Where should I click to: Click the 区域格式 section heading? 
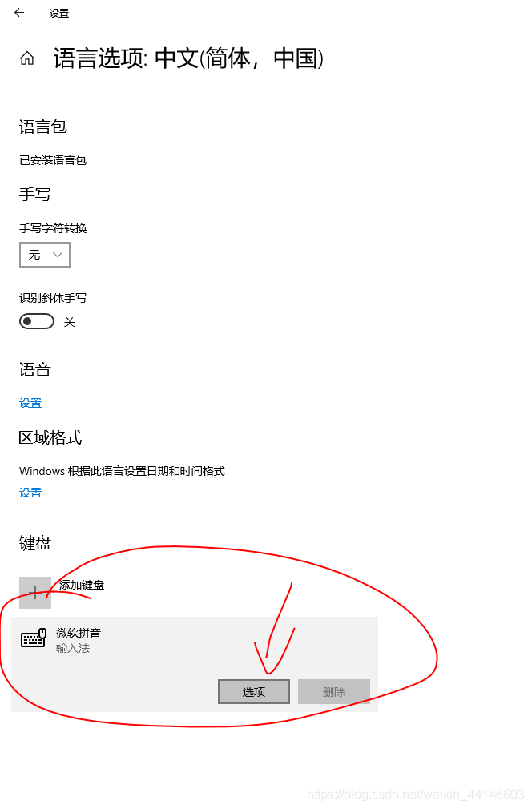(50, 437)
